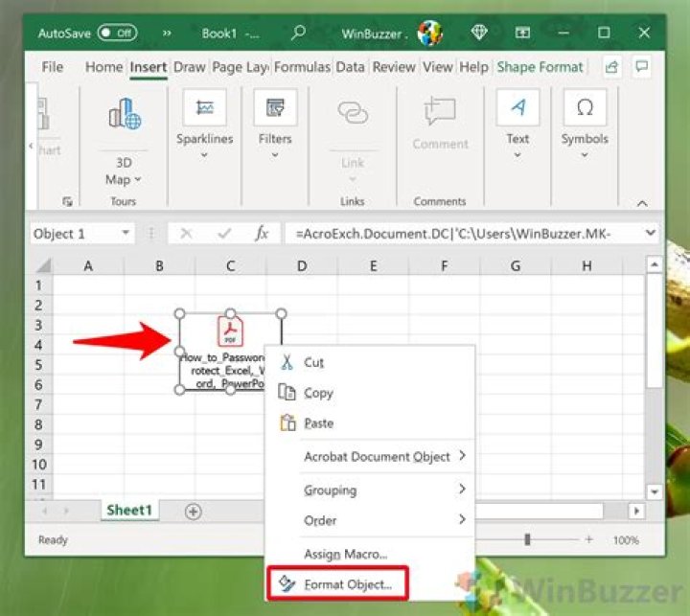Click the Text icon

click(x=517, y=107)
